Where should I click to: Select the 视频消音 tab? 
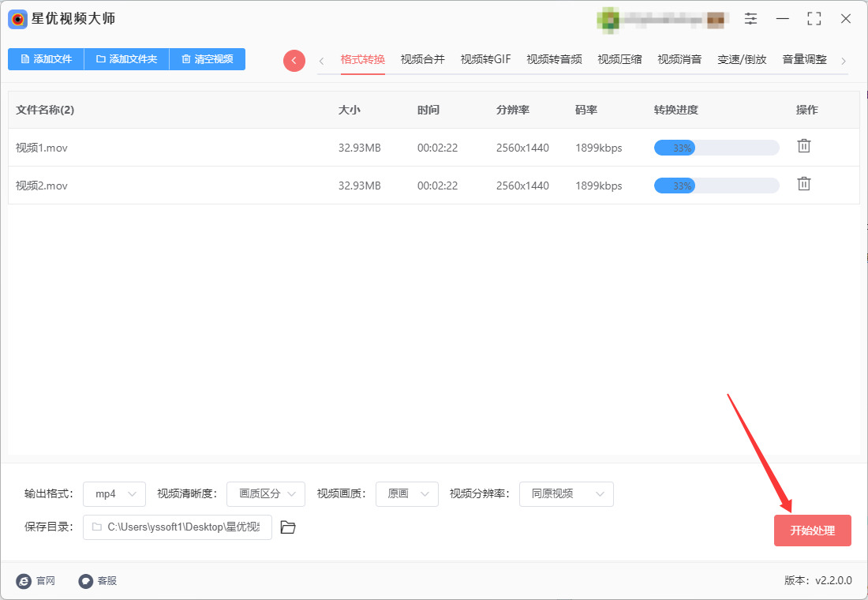679,59
